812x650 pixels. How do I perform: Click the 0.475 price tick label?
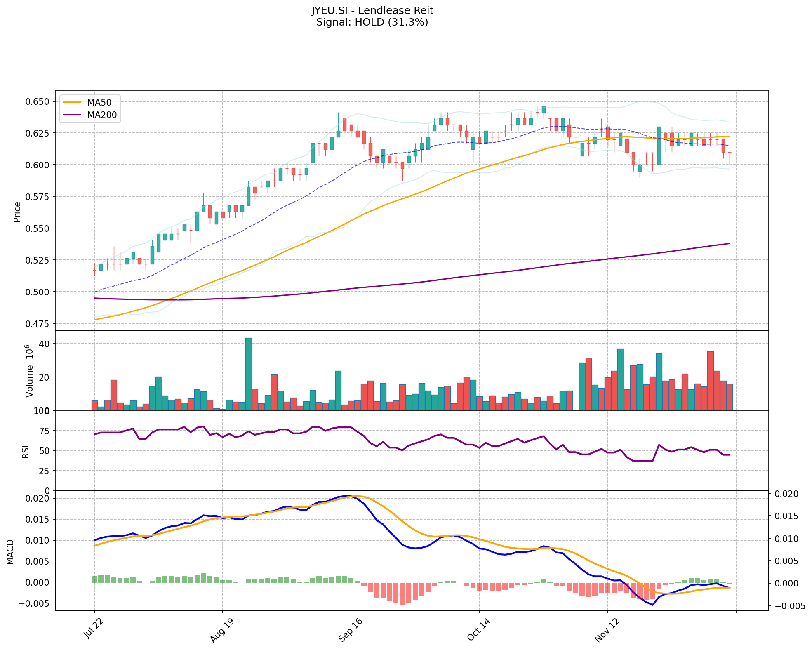click(37, 324)
